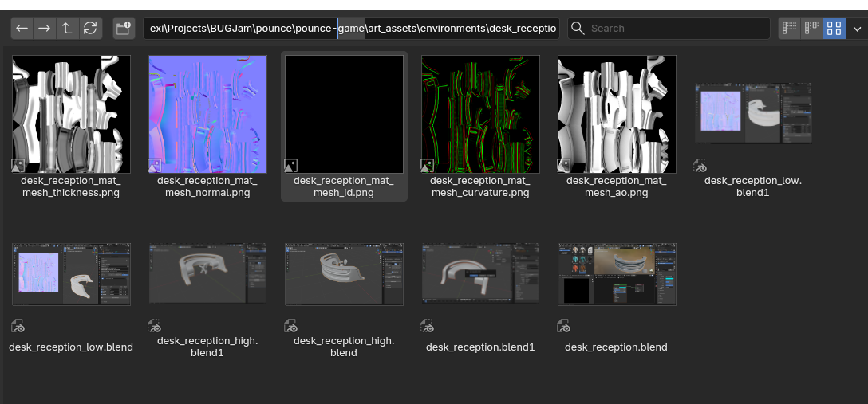This screenshot has width=868, height=404.
Task: Expand the display settings dropdown
Action: pos(858,29)
